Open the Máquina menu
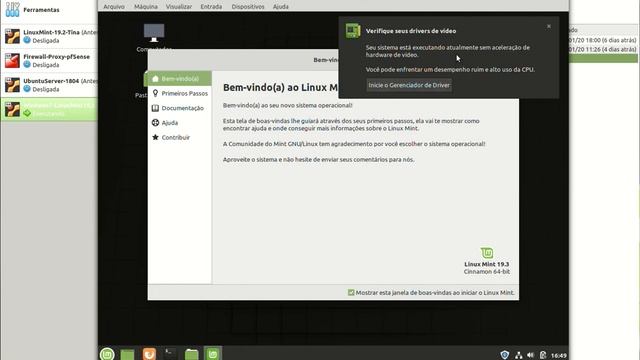Image resolution: width=640 pixels, height=360 pixels. 146,7
